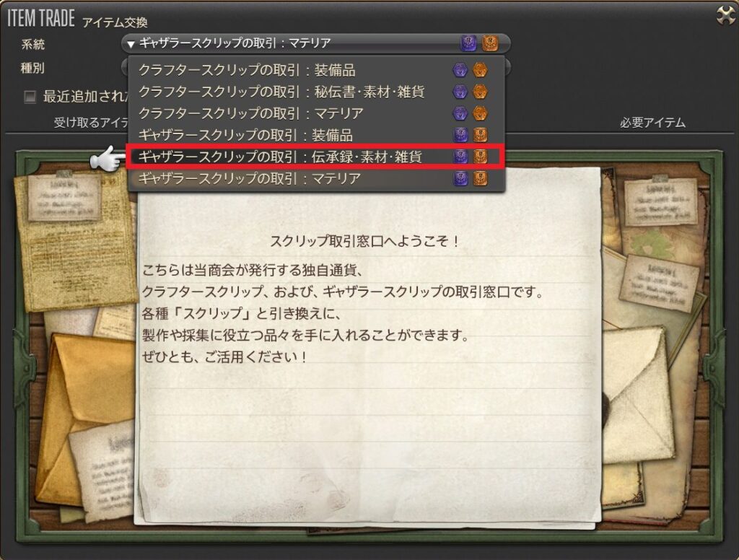Screen dimensions: 739x560
Task: Click orange gatherer scrip icon on ギャザラー 装備品 row
Action: pos(480,135)
